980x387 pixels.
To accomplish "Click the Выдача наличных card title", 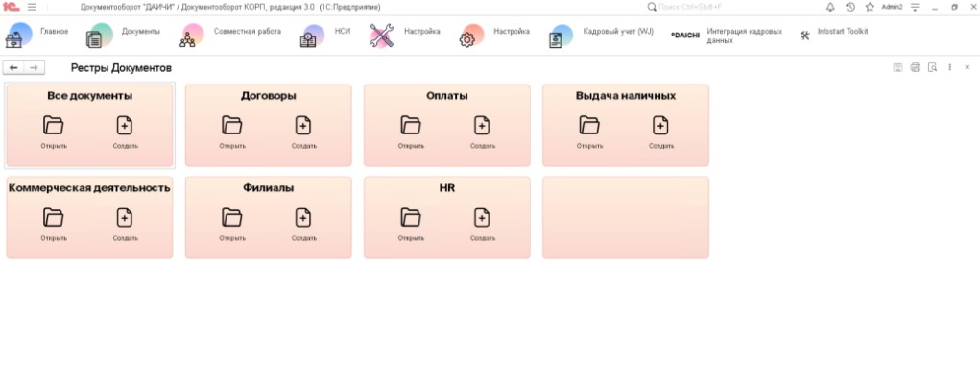I will click(626, 96).
